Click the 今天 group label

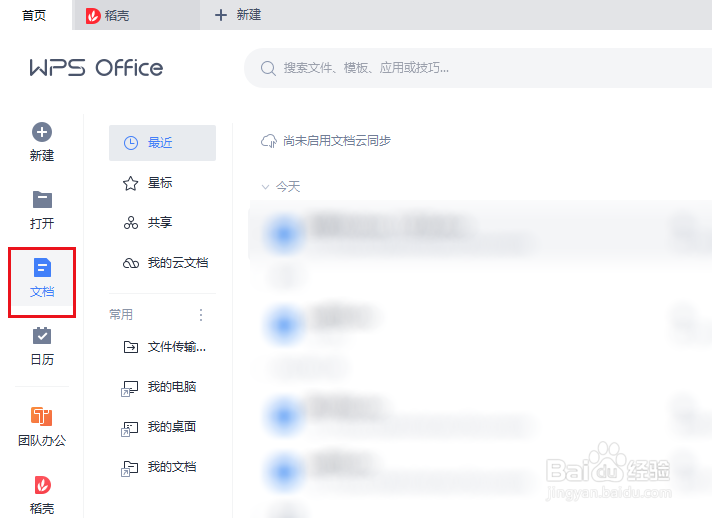tap(288, 187)
